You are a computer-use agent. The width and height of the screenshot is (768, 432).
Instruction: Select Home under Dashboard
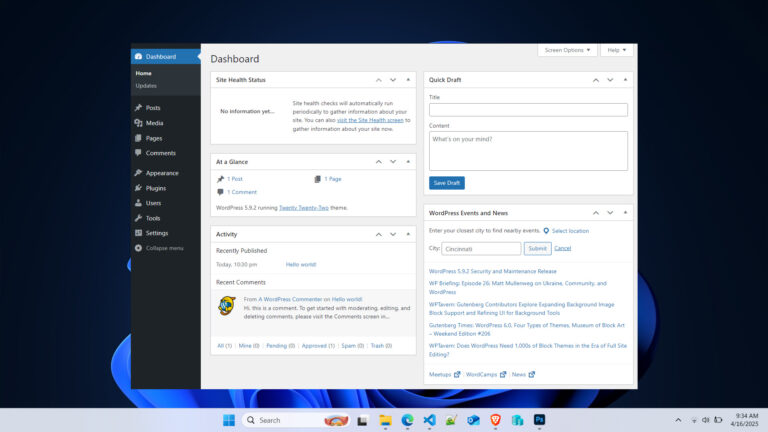(144, 73)
